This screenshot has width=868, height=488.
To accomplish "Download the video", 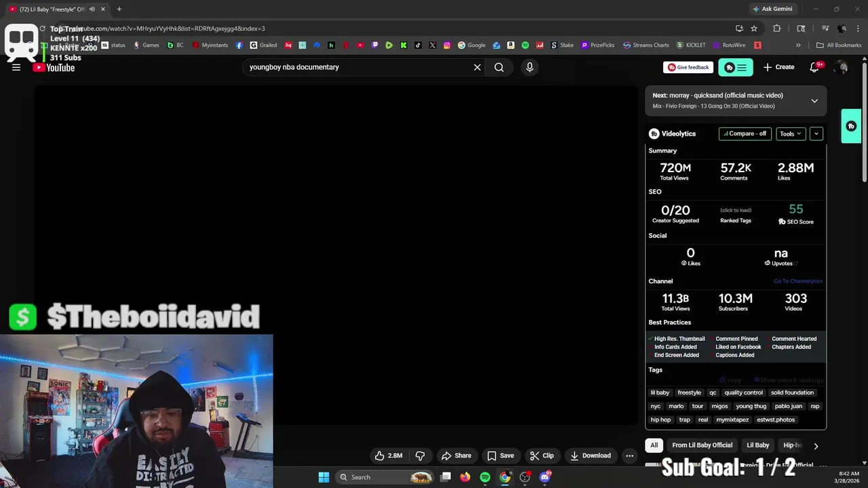I will pyautogui.click(x=591, y=455).
